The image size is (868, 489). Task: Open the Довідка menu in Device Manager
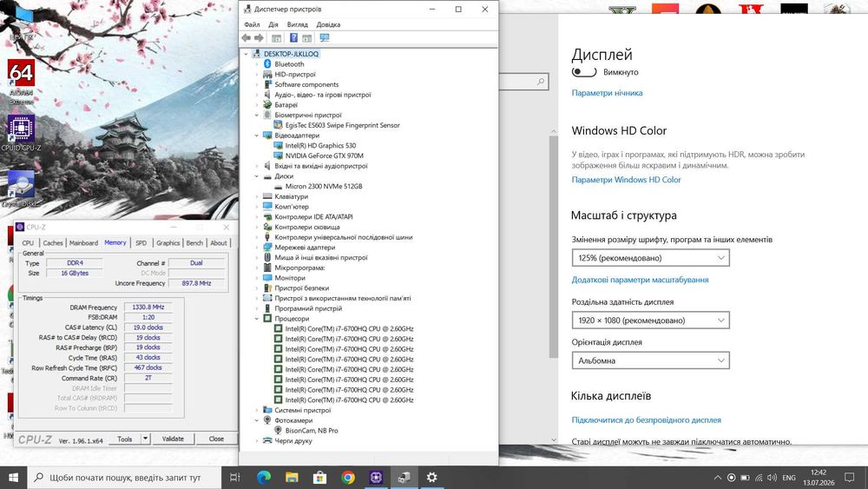coord(328,24)
